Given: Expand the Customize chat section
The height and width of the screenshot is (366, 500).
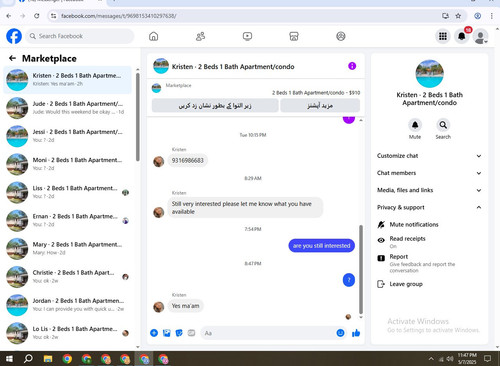Looking at the screenshot, I should click(x=429, y=156).
